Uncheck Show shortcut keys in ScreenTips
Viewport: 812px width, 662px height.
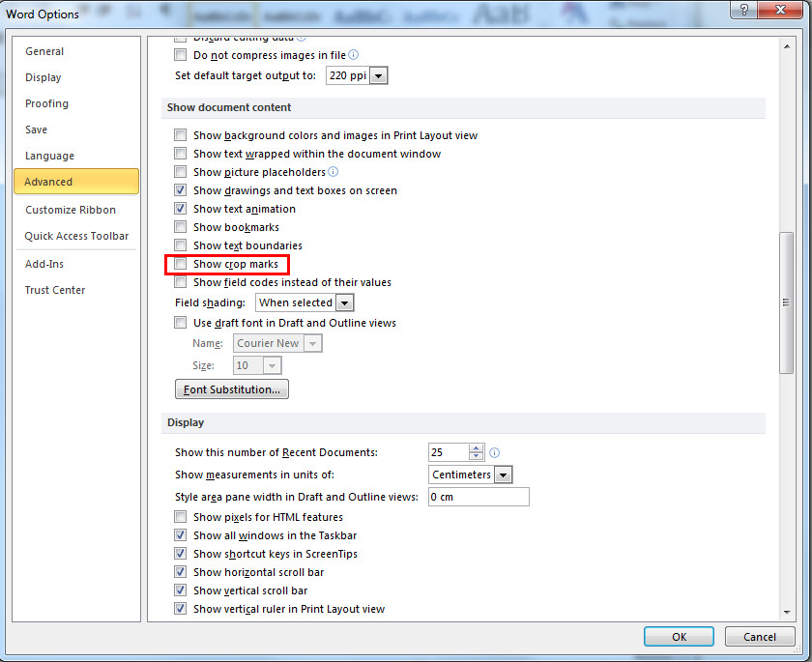coord(180,554)
